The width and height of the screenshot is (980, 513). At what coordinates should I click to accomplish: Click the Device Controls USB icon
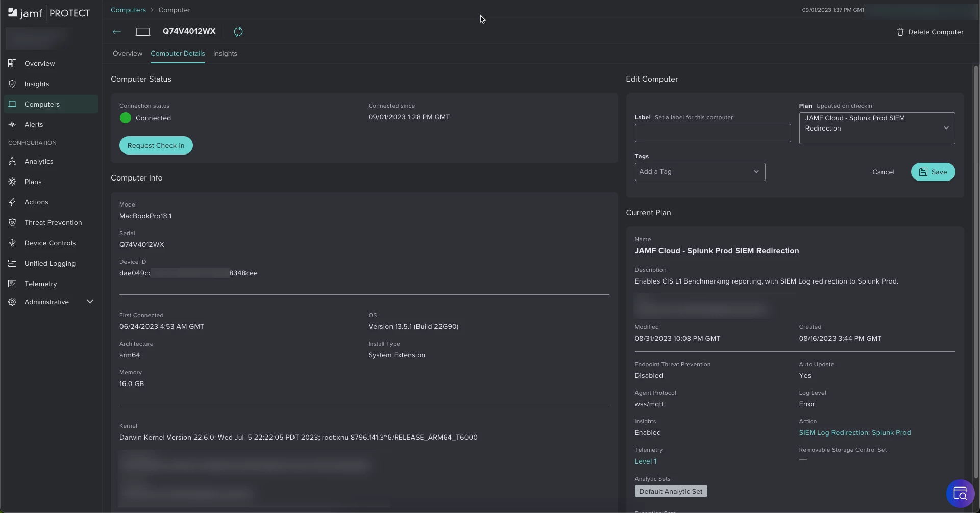tap(12, 243)
